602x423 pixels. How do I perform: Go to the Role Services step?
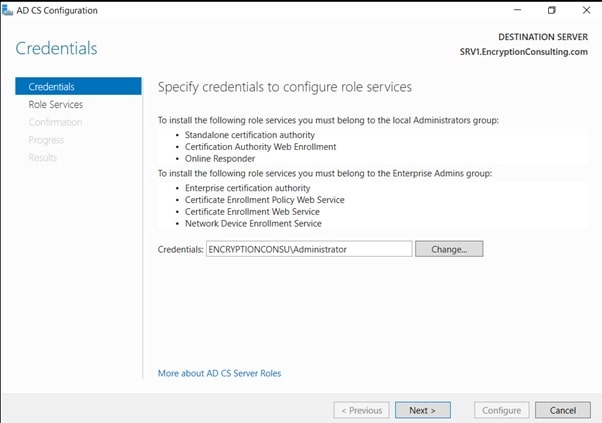tap(55, 104)
